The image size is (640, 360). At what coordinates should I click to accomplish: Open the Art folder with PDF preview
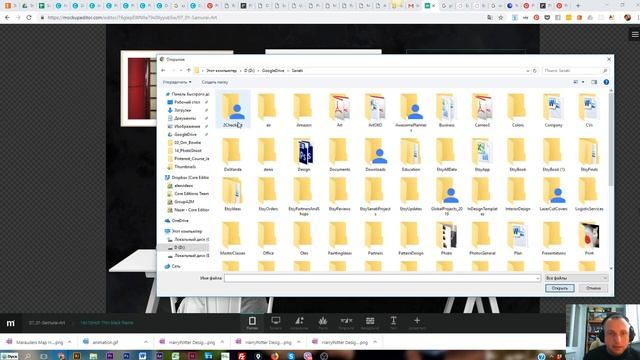tap(339, 110)
